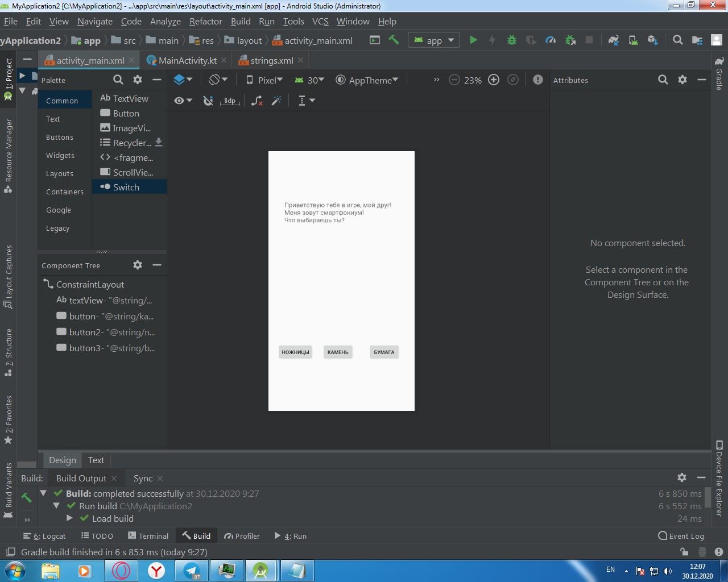This screenshot has height=582, width=728.
Task: Open Attributes panel gear settings
Action: coord(682,80)
